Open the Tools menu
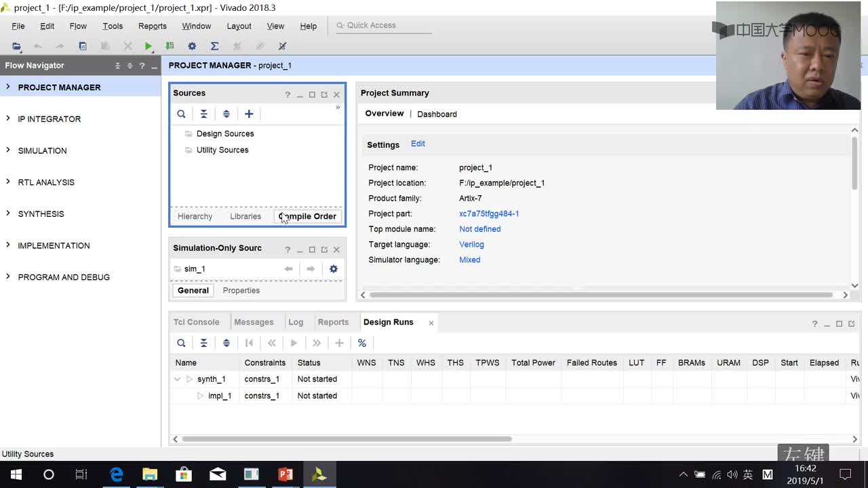This screenshot has height=488, width=868. (x=113, y=26)
